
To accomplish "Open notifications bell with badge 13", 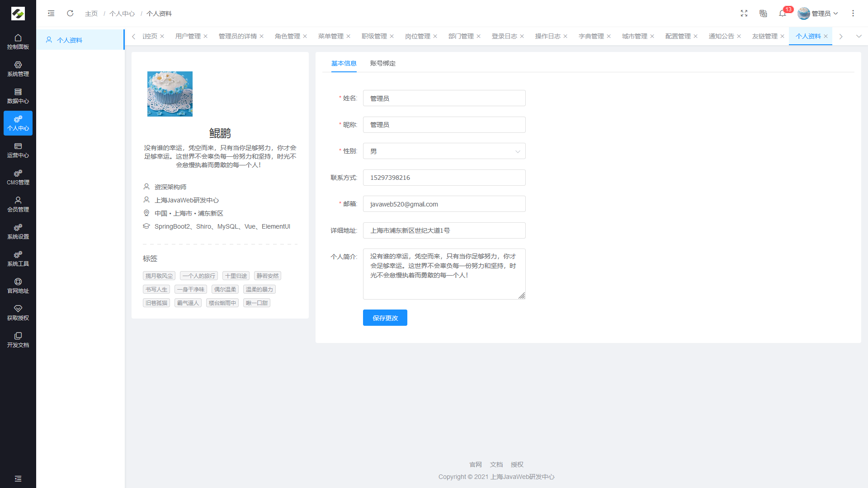I will pyautogui.click(x=783, y=14).
